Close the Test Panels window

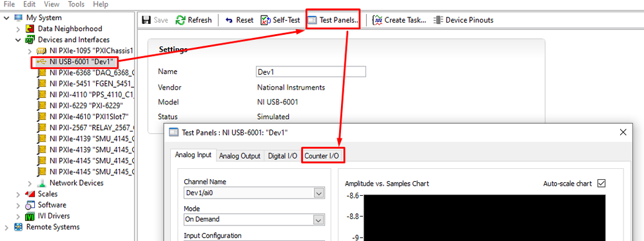pyautogui.click(x=623, y=132)
